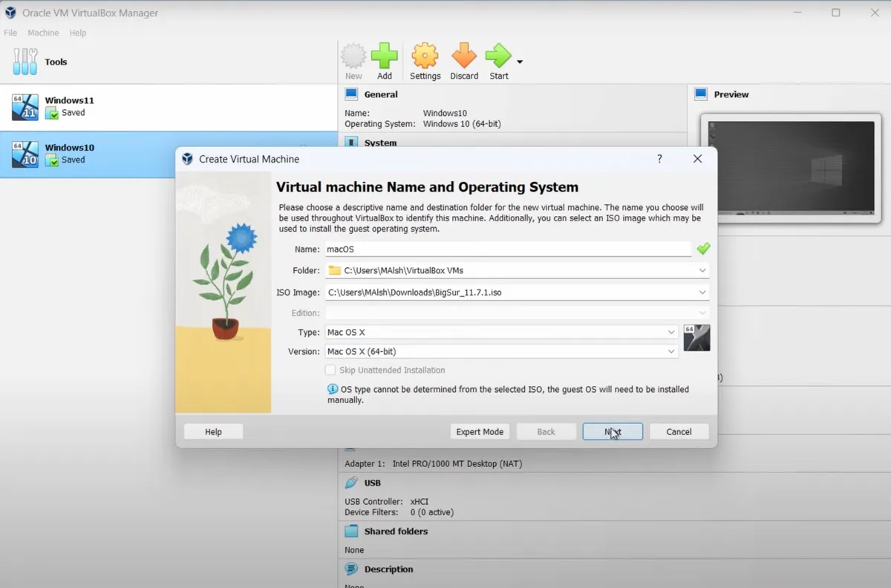This screenshot has height=588, width=891.
Task: Click the info icon beside OS type message
Action: click(333, 389)
